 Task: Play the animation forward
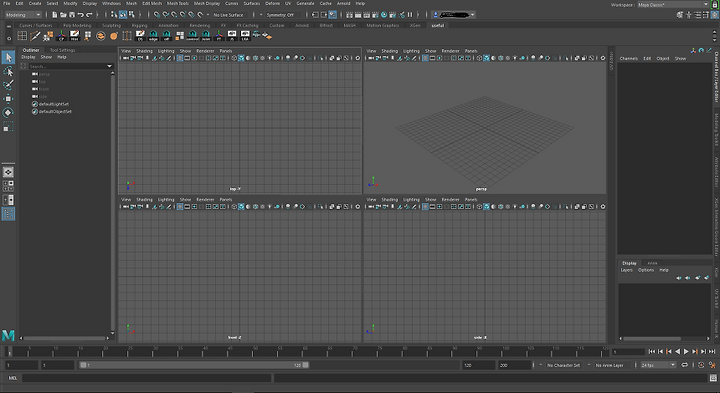(x=686, y=351)
